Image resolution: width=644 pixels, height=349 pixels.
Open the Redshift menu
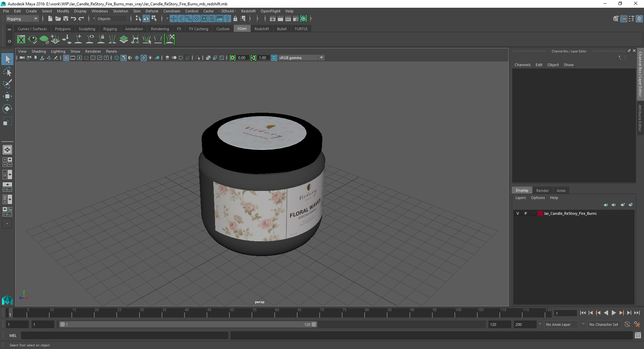tap(248, 11)
